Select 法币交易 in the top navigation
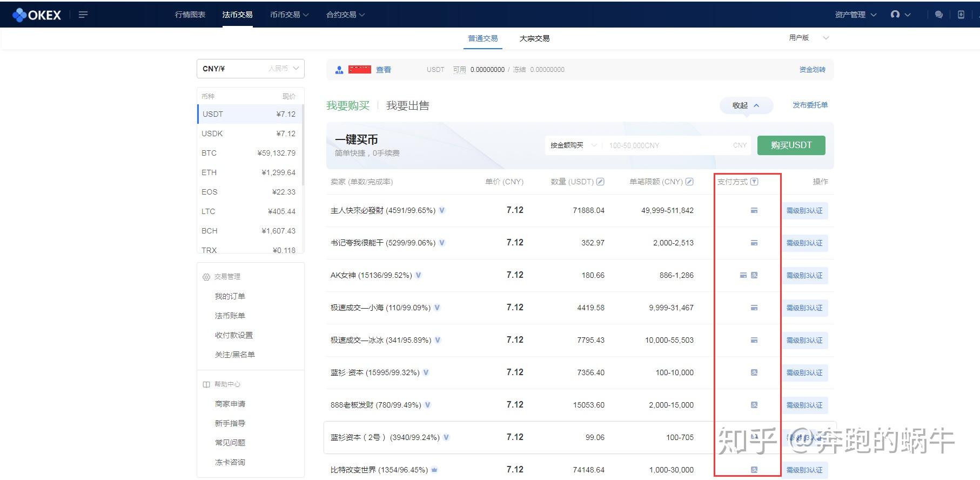The image size is (980, 480). [x=237, y=15]
